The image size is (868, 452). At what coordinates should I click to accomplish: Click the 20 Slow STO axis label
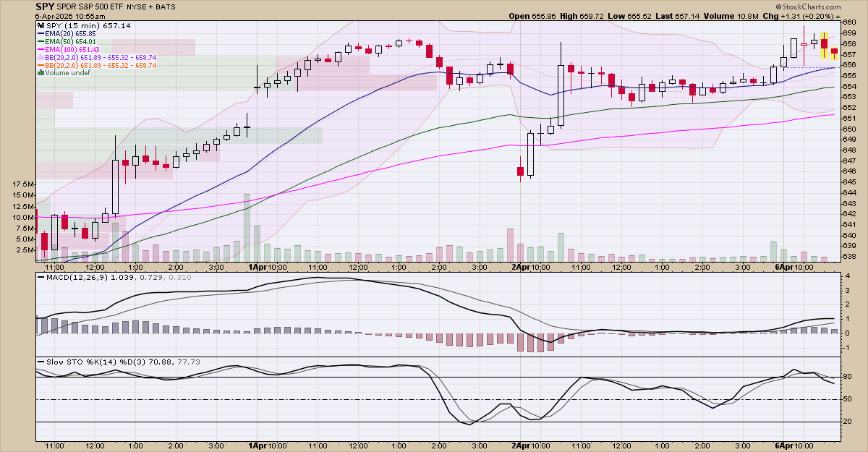[x=849, y=422]
